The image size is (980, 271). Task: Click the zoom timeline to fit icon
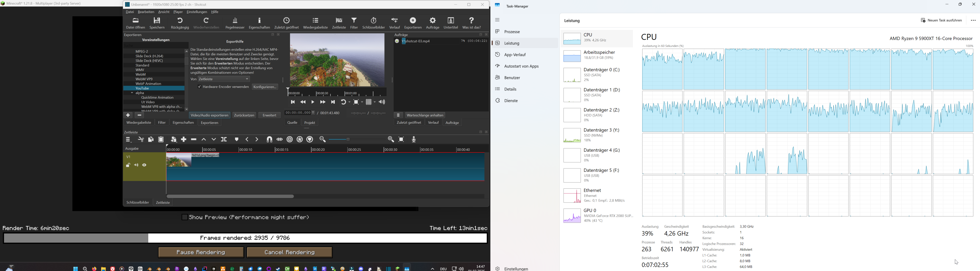pos(401,139)
